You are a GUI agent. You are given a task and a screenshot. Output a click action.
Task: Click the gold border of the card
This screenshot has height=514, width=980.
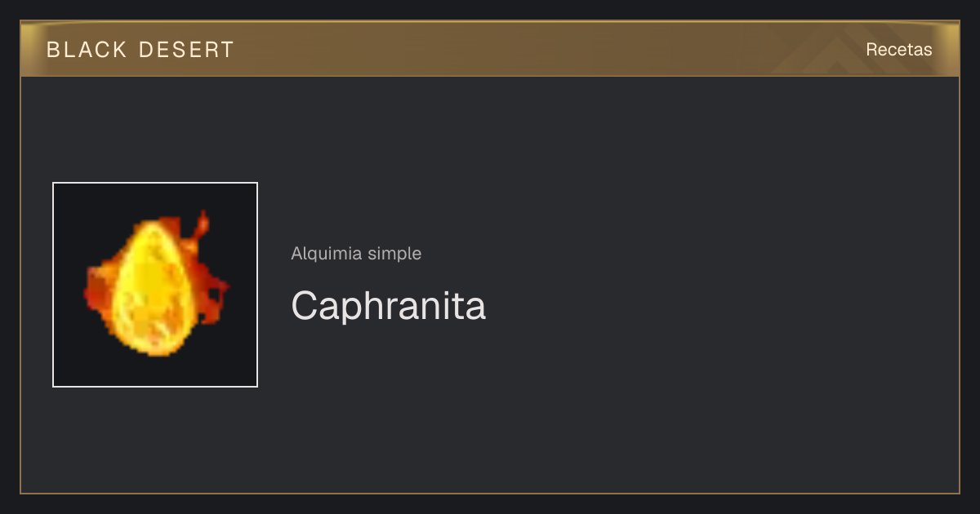[20, 286]
